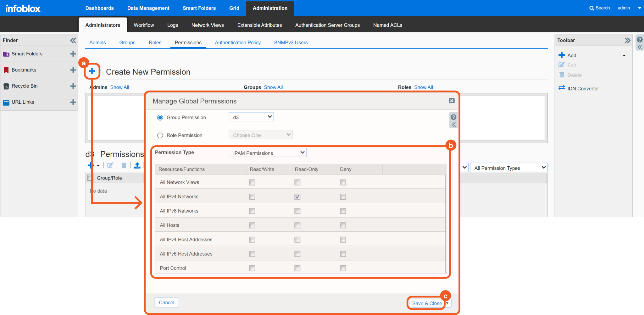Check Deny for All Hosts
Image resolution: width=644 pixels, height=315 pixels.
click(343, 225)
